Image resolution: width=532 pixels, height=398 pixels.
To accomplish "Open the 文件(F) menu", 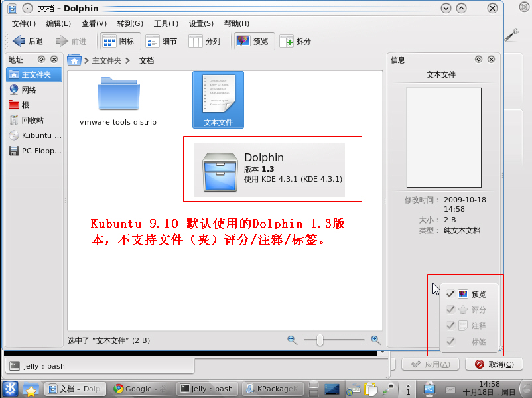I will tap(24, 23).
